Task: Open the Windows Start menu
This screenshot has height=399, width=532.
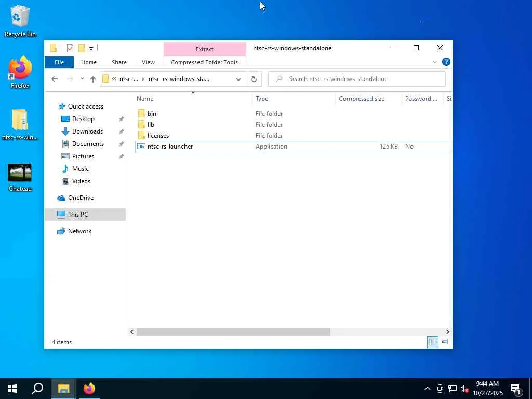Action: pyautogui.click(x=12, y=389)
